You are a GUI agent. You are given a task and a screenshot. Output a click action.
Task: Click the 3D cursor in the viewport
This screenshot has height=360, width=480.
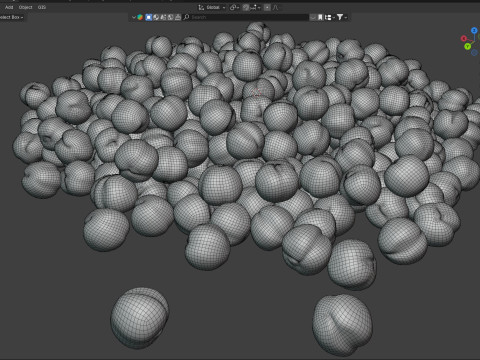256,93
